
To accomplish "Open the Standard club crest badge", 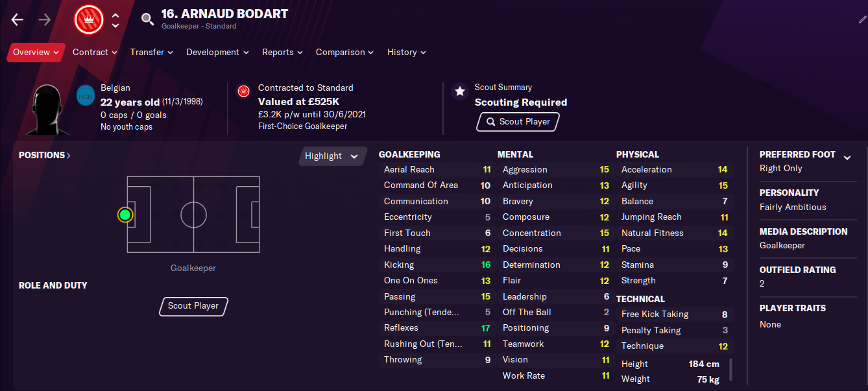I will pos(89,19).
